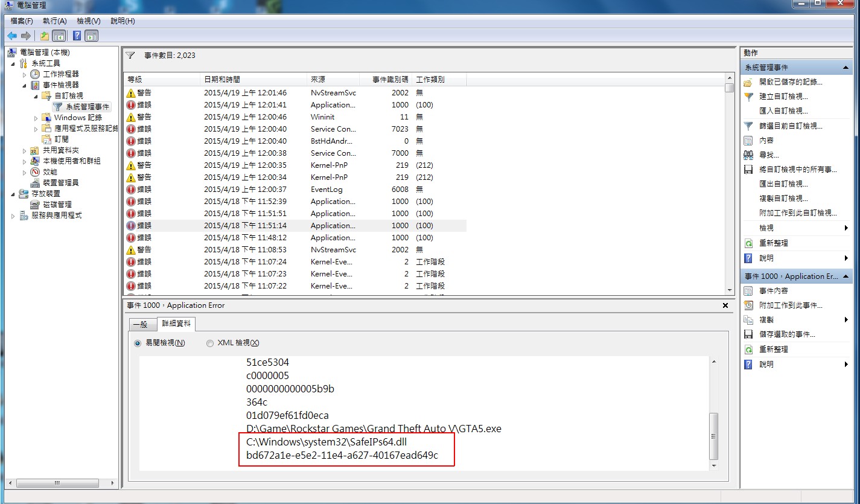Viewport: 860px width, 504px height.
Task: Click the 效能 performance icon in tree
Action: click(x=35, y=172)
